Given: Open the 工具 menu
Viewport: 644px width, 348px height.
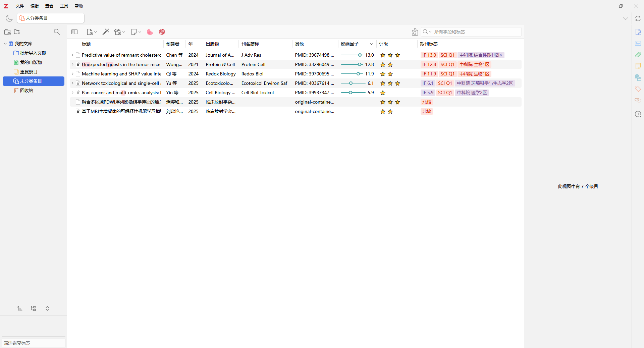Looking at the screenshot, I should point(64,6).
